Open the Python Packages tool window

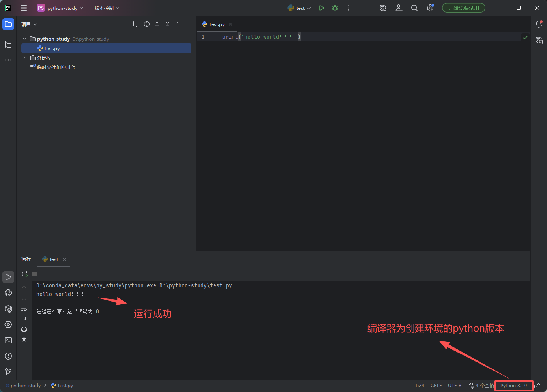tap(8, 309)
